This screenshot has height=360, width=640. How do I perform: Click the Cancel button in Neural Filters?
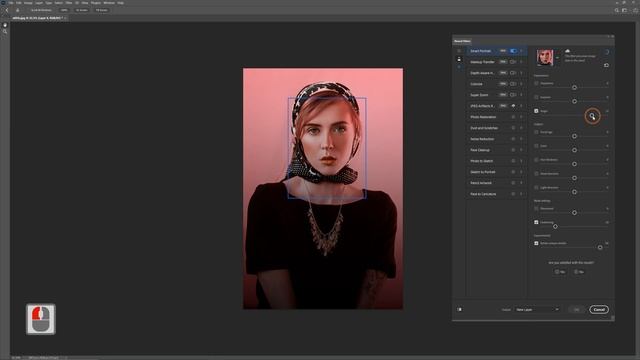(x=599, y=309)
